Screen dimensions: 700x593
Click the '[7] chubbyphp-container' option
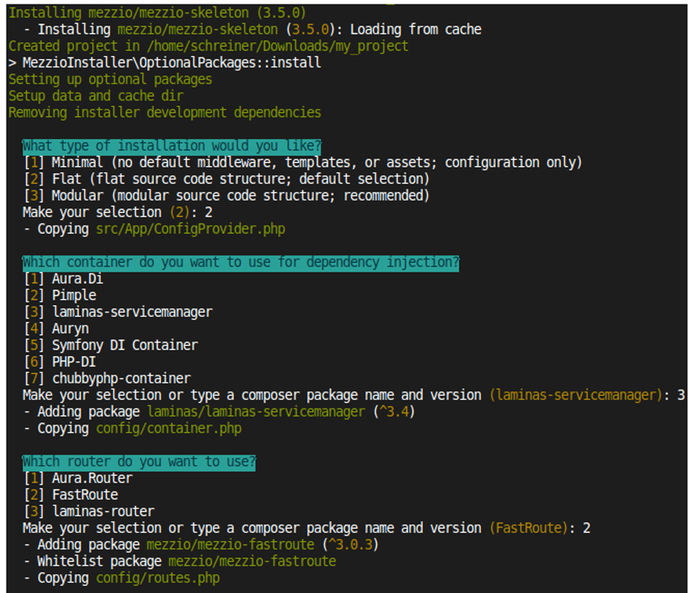pyautogui.click(x=107, y=379)
